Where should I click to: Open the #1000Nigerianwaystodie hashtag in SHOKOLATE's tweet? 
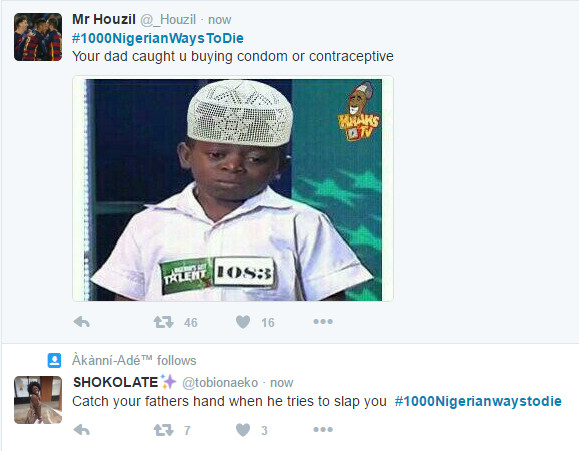(x=478, y=401)
